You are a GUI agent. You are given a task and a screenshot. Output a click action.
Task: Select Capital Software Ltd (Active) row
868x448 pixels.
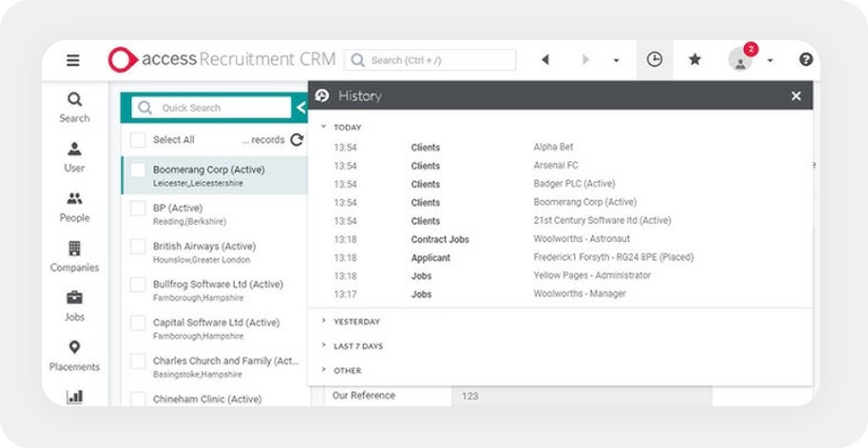[x=215, y=328]
